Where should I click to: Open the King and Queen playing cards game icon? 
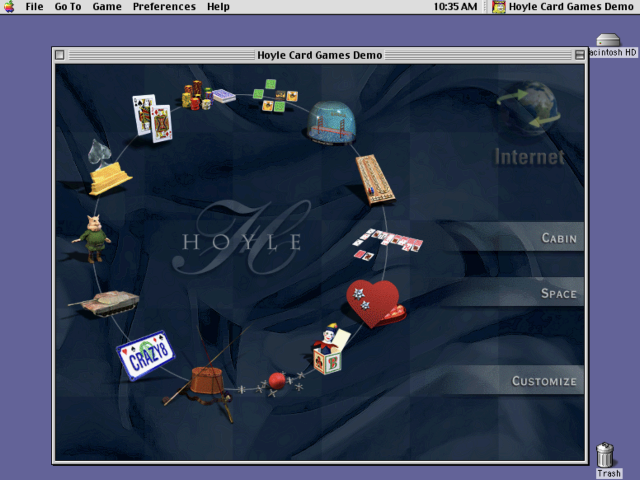tap(152, 118)
